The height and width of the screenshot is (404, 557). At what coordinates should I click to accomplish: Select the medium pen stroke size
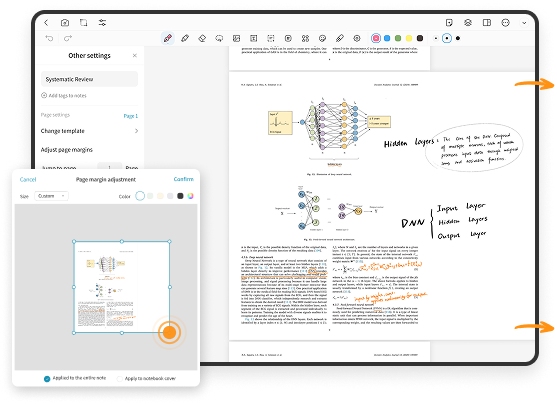(447, 38)
